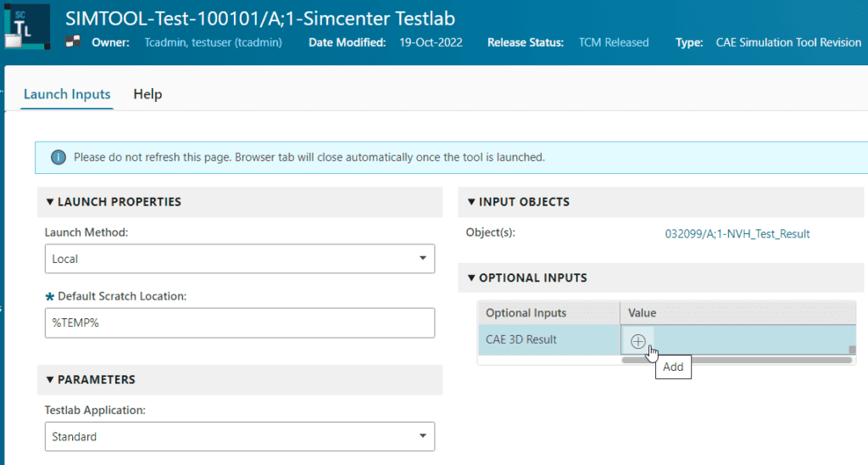Viewport: 868px width, 465px height.
Task: Click the Optional Inputs column header
Action: pyautogui.click(x=549, y=313)
